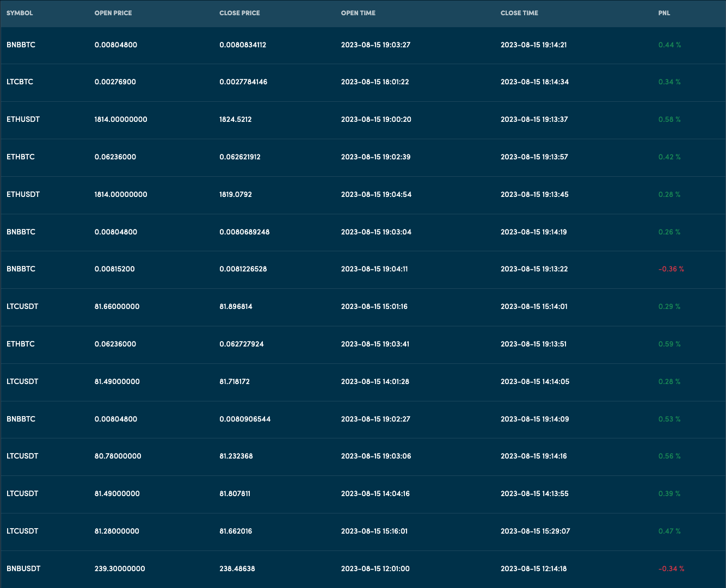Click close price 81.896814

(236, 307)
